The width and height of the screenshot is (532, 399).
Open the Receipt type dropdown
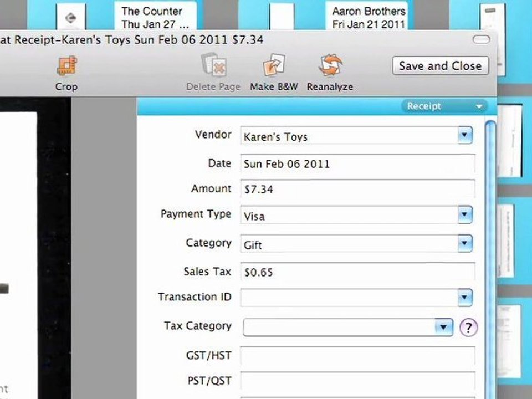coord(445,106)
